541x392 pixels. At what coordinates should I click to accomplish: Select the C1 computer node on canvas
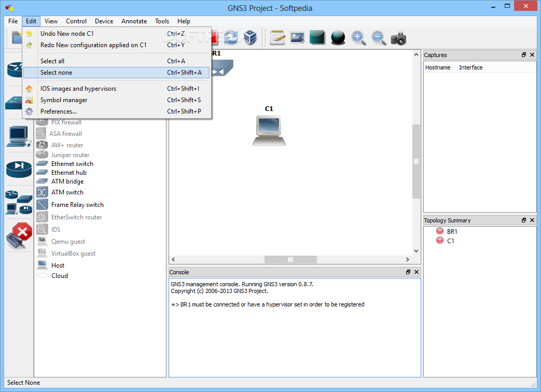[269, 130]
